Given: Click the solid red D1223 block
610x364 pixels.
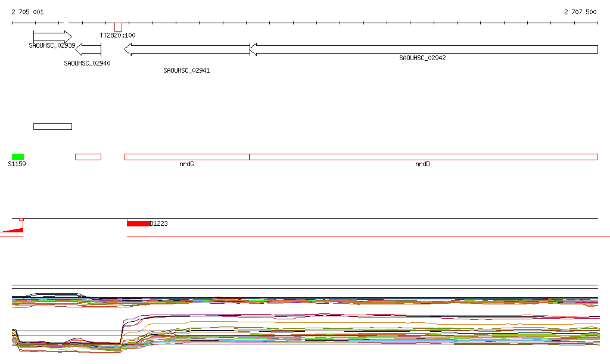Looking at the screenshot, I should tap(138, 223).
